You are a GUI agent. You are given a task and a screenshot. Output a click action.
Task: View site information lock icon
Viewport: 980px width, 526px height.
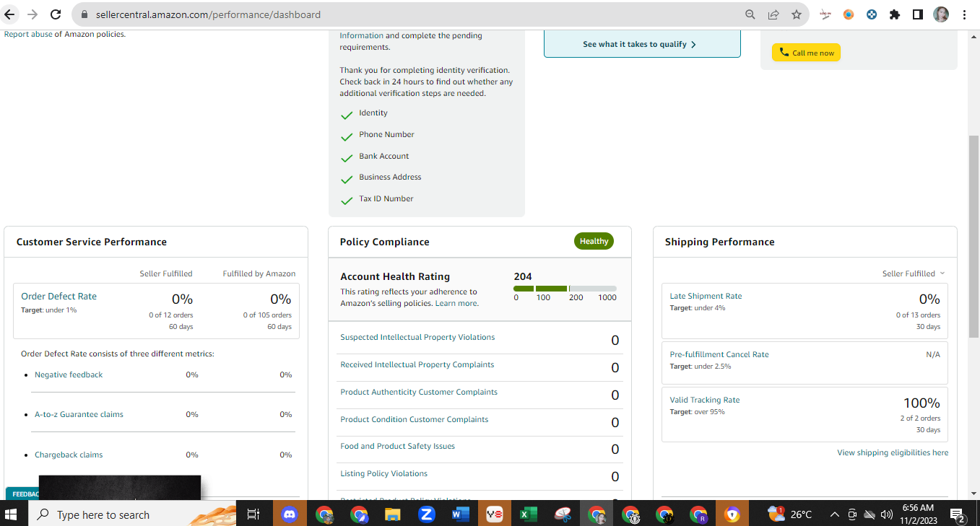pyautogui.click(x=84, y=14)
